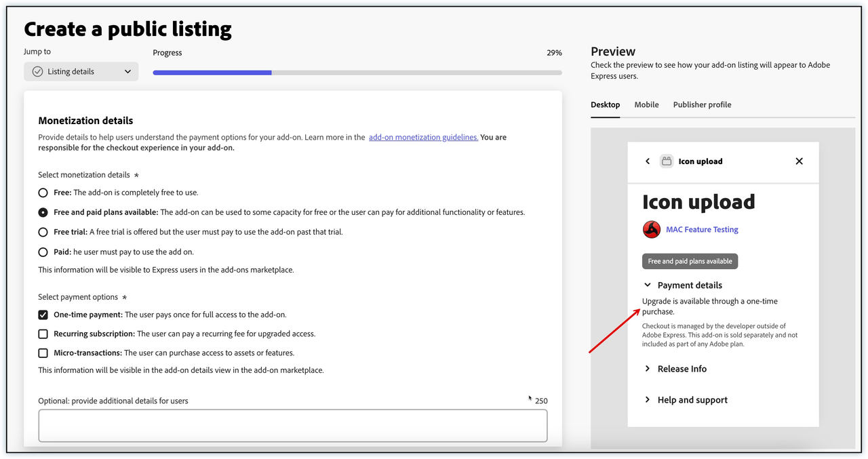The width and height of the screenshot is (868, 459).
Task: Open the Listing details jump-to dropdown
Action: [81, 71]
